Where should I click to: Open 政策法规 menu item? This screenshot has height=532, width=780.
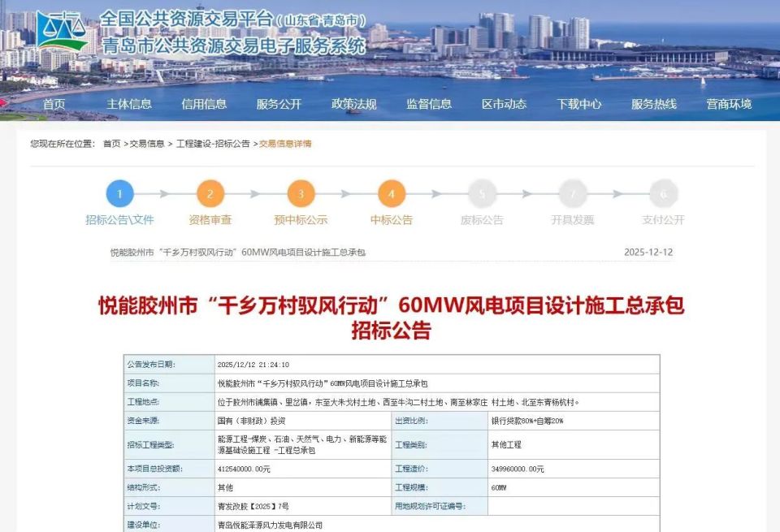354,104
